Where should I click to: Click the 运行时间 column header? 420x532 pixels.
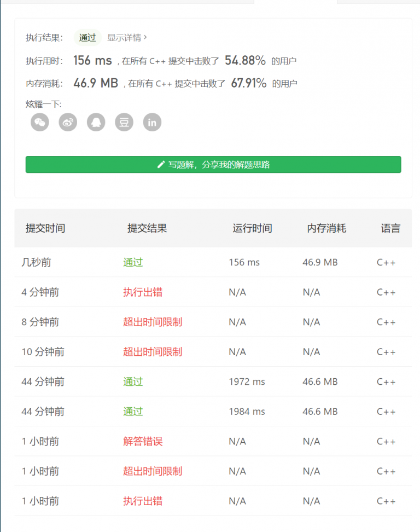coord(252,228)
